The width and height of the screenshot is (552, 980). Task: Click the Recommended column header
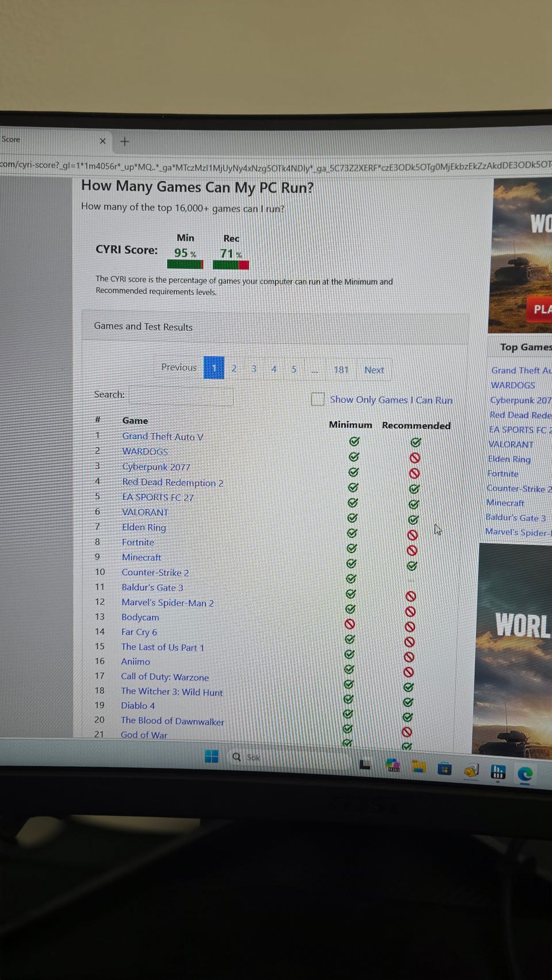point(416,425)
